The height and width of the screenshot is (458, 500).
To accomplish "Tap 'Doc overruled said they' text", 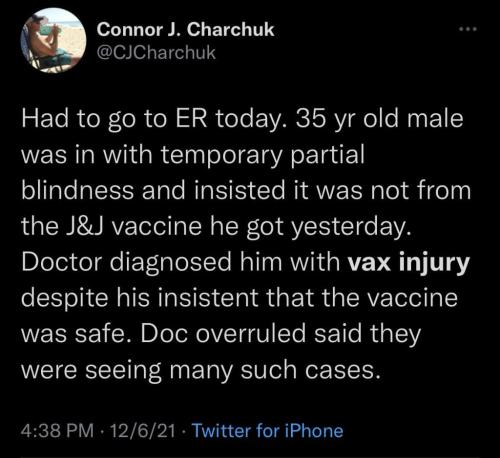I will pyautogui.click(x=280, y=334).
